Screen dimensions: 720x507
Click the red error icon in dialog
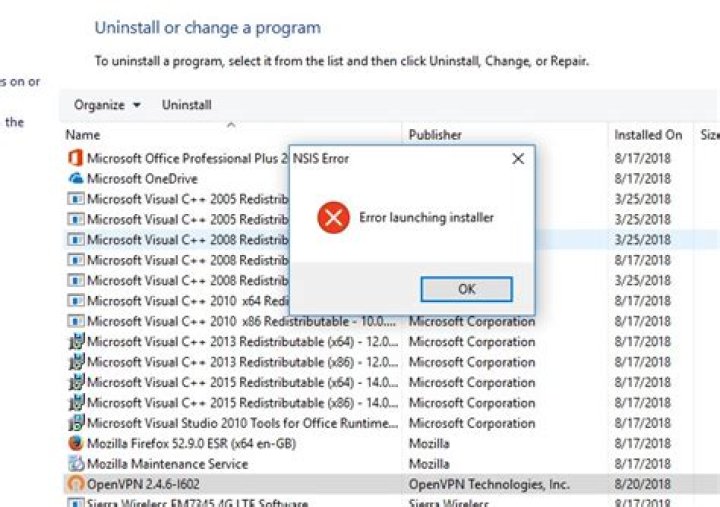333,217
